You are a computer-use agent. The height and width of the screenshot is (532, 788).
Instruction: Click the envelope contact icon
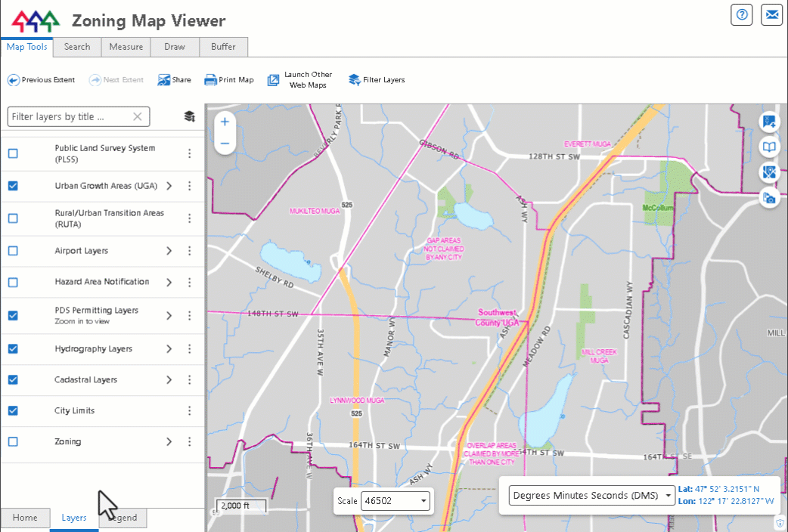771,14
